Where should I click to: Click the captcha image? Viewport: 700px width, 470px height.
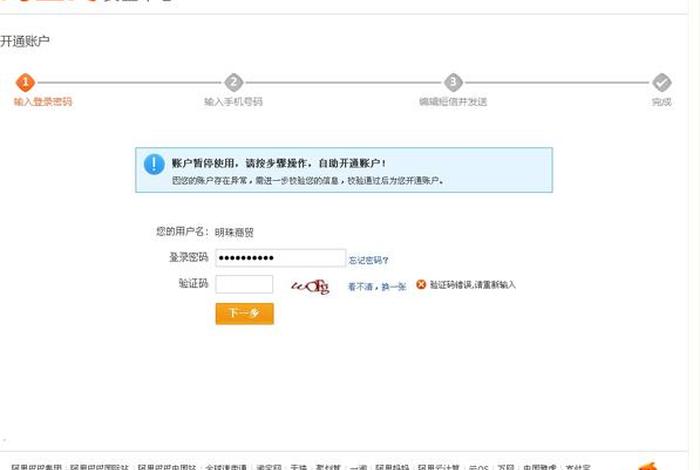pos(311,286)
